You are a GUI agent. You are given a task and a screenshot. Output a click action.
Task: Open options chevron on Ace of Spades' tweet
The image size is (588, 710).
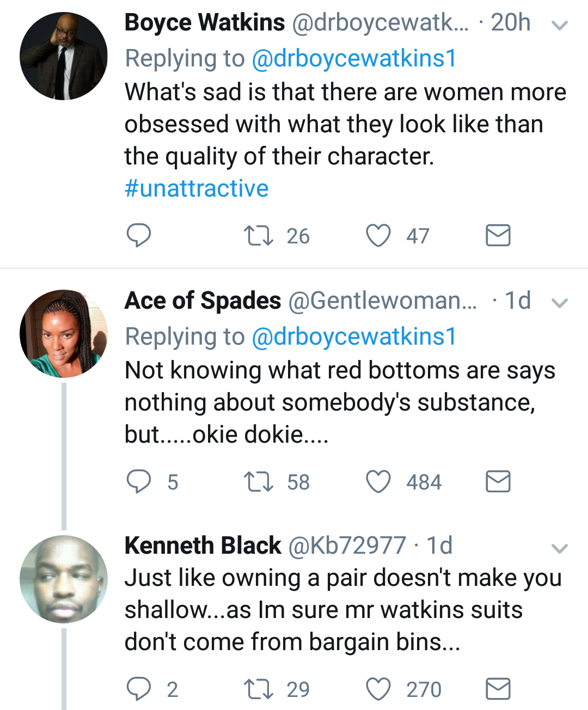[560, 303]
